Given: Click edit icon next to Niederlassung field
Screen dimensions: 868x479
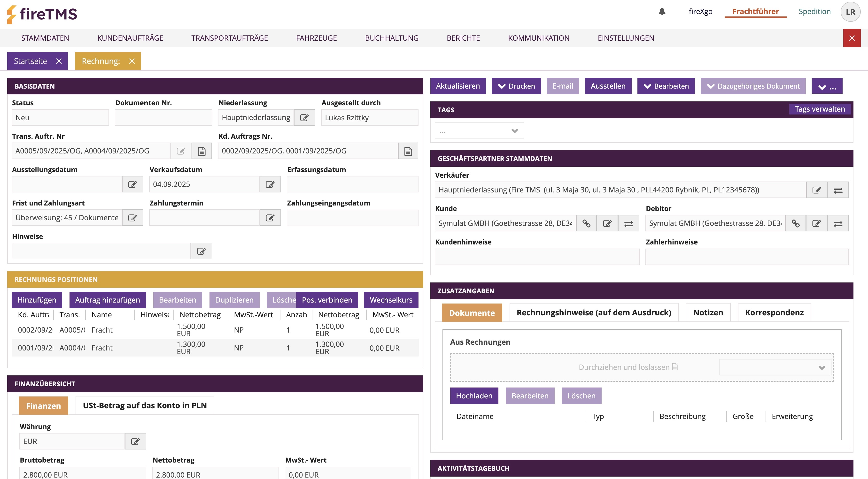Looking at the screenshot, I should 304,118.
